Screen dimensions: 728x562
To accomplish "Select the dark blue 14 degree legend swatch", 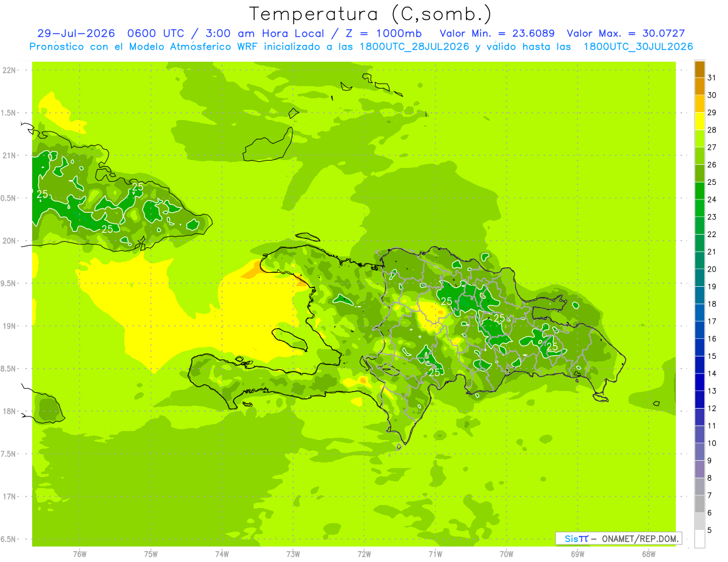I will click(x=699, y=366).
